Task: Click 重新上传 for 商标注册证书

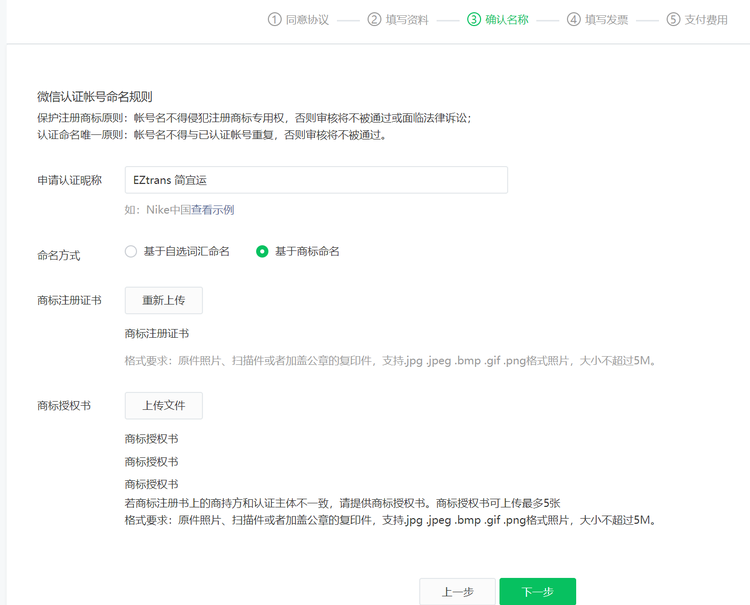Action: 164,300
